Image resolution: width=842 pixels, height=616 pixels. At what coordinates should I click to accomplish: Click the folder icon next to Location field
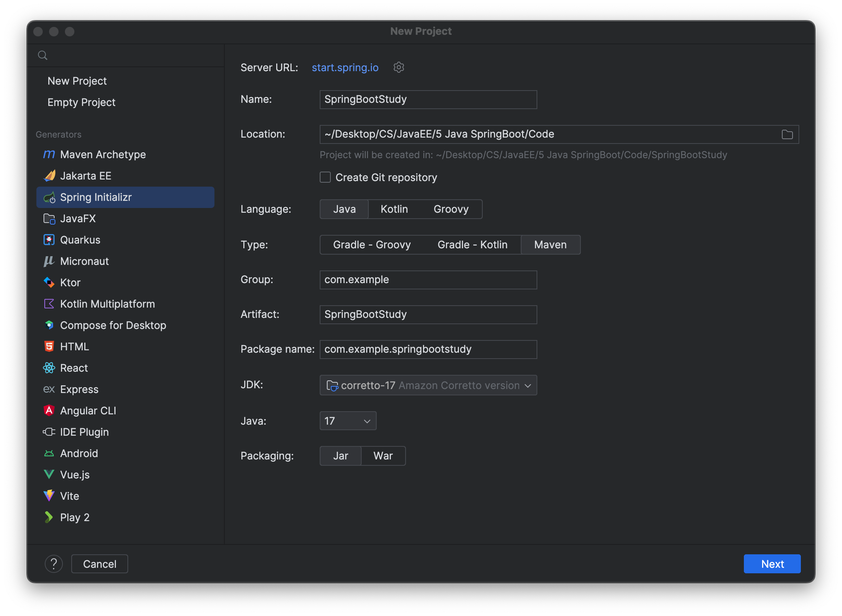point(787,134)
